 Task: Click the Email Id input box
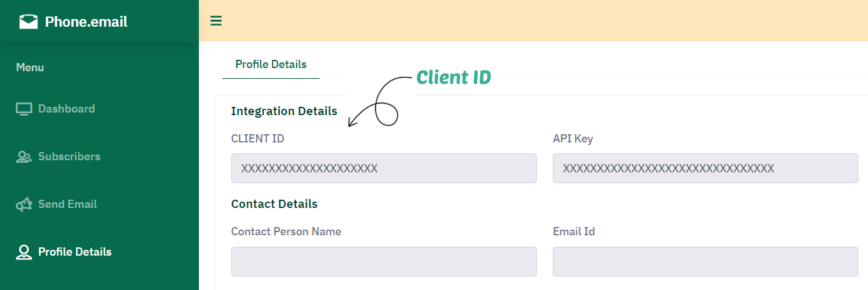point(705,261)
